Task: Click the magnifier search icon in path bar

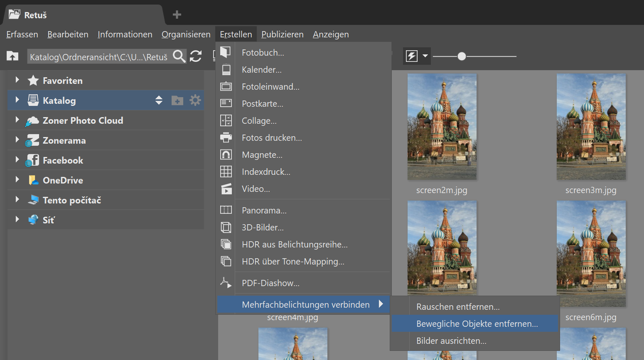Action: (x=179, y=56)
